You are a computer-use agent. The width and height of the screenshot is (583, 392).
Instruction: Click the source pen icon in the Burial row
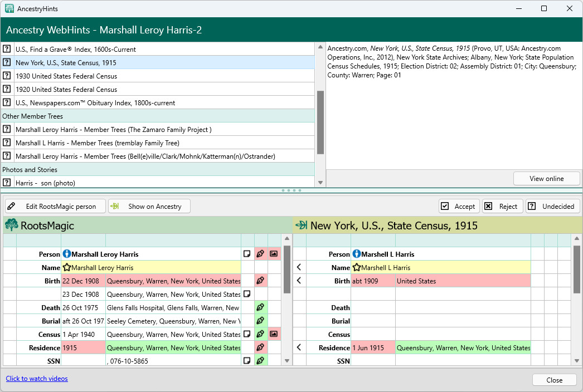coord(260,321)
